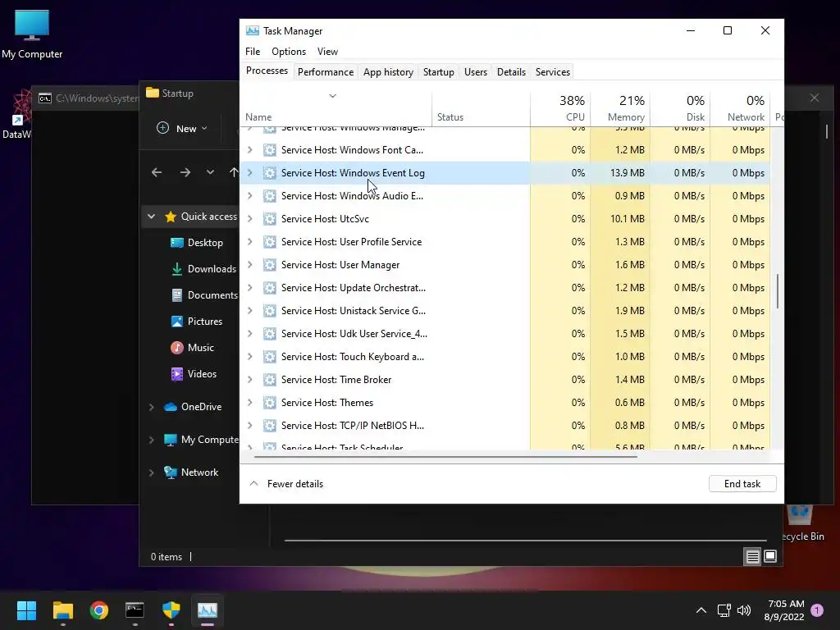Screen dimensions: 840x630
Task: Click gear icon of Themes service
Action: click(269, 403)
